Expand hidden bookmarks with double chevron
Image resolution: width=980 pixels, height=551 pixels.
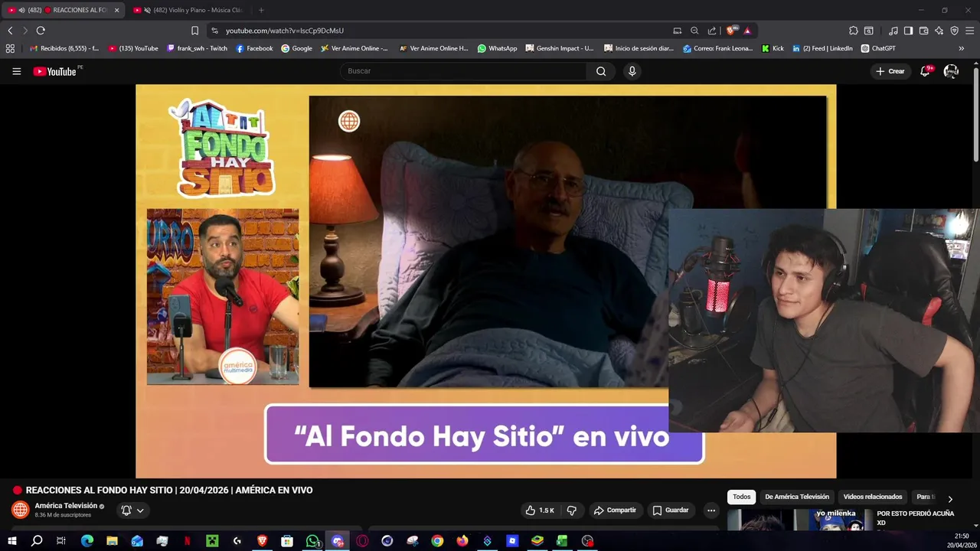point(961,48)
